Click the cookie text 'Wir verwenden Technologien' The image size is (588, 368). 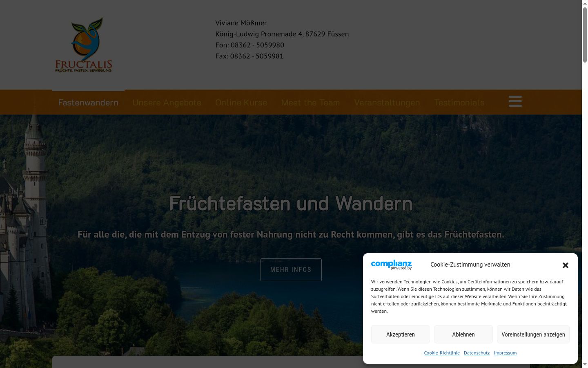point(469,296)
